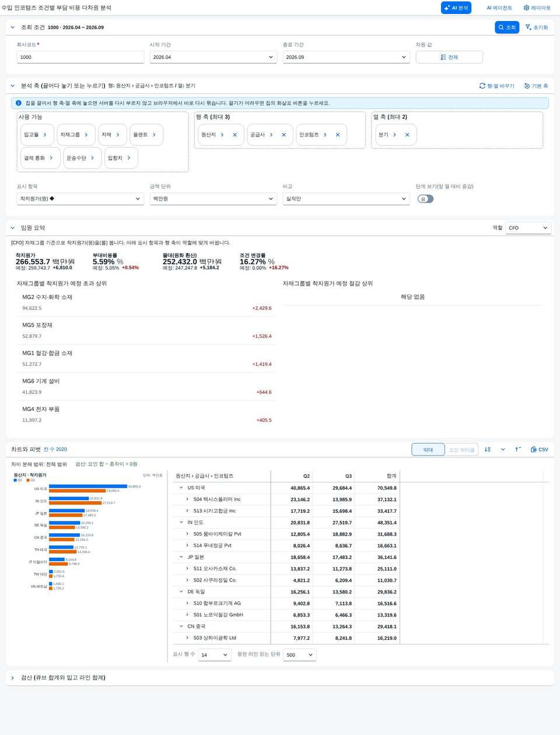
Task: Toggle the 단계 보기 switch
Action: (426, 199)
